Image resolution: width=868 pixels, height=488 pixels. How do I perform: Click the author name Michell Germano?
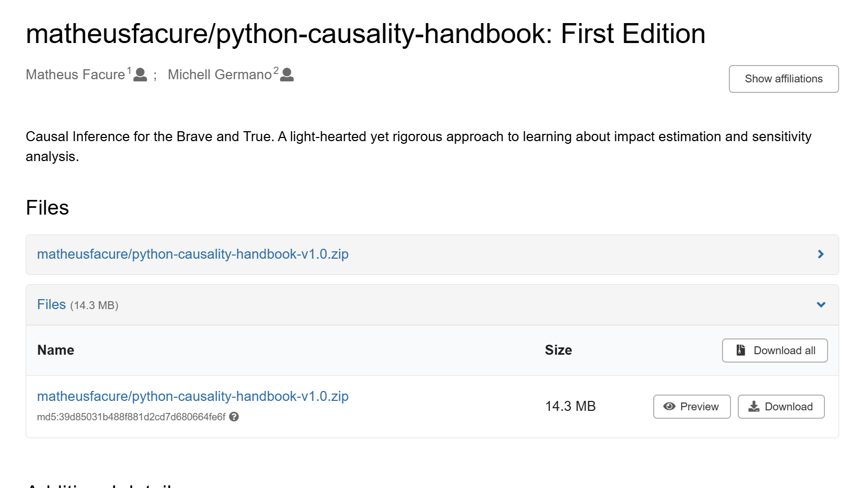click(219, 75)
